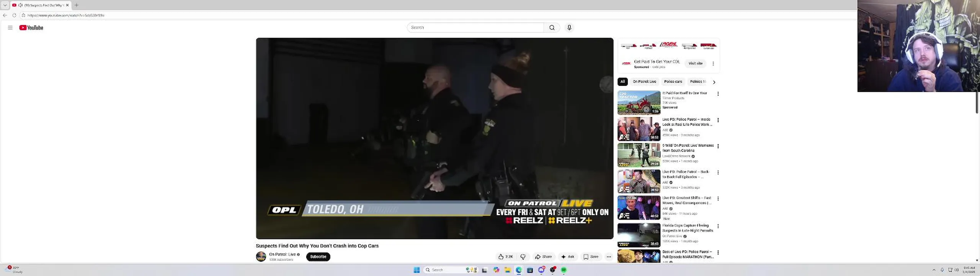The height and width of the screenshot is (276, 980).
Task: Open Live PD Greatest Shifts video title
Action: coord(687,200)
